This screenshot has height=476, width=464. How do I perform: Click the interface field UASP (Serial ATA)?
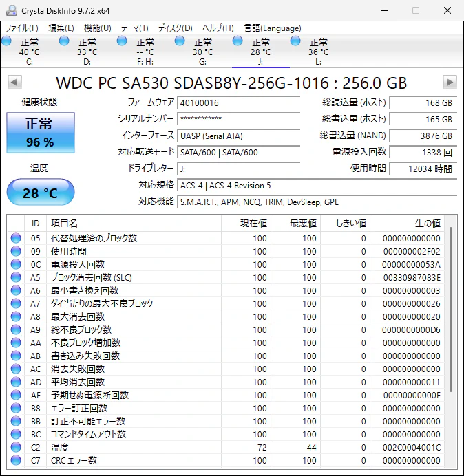(x=239, y=136)
